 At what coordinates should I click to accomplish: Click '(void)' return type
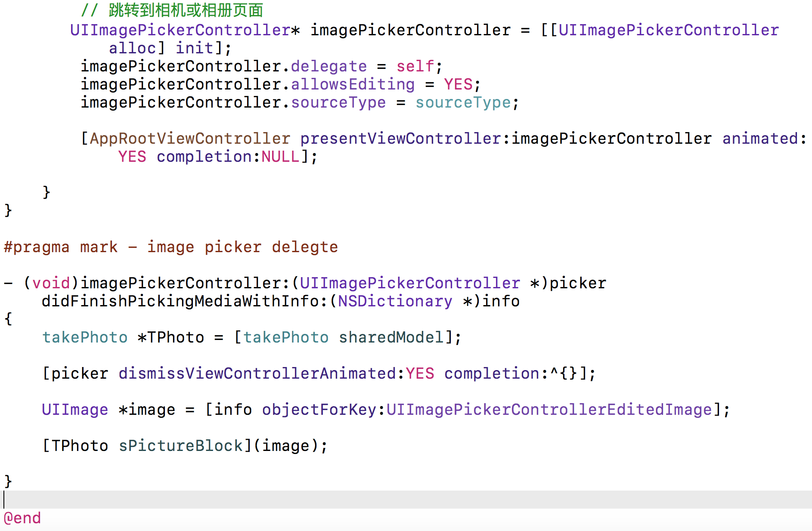pos(51,283)
